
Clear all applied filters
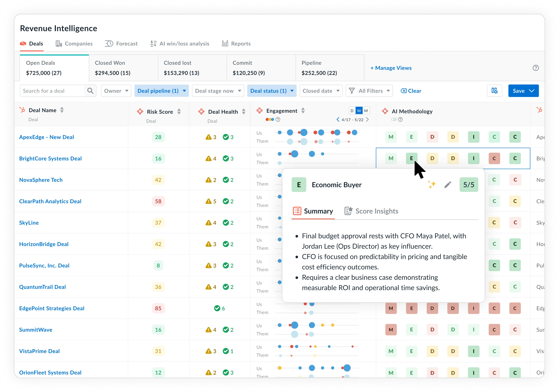[411, 91]
